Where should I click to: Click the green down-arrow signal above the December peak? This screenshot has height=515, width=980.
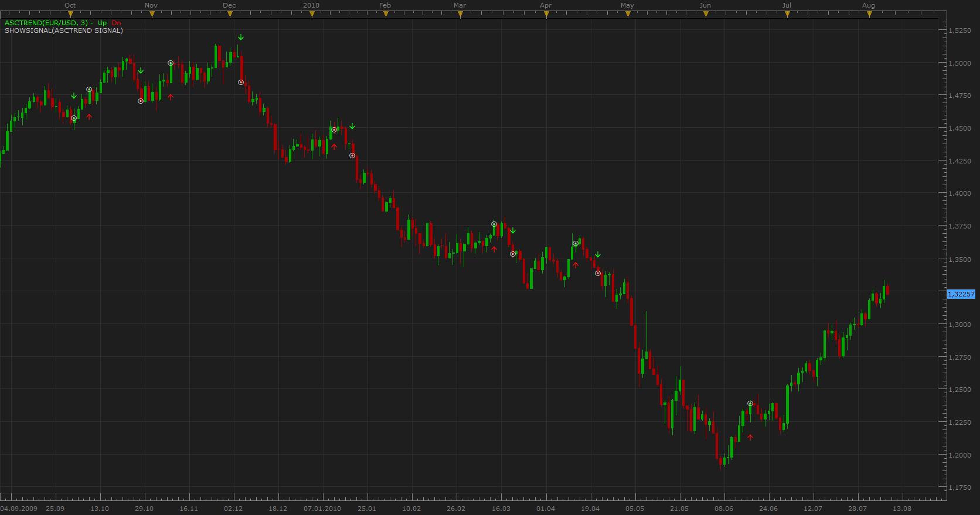[x=241, y=37]
